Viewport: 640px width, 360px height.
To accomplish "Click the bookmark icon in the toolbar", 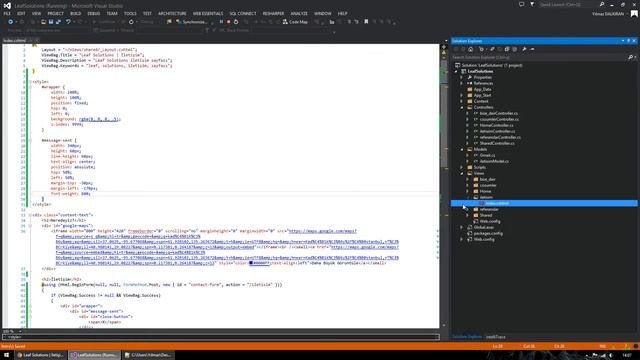I will [366, 22].
